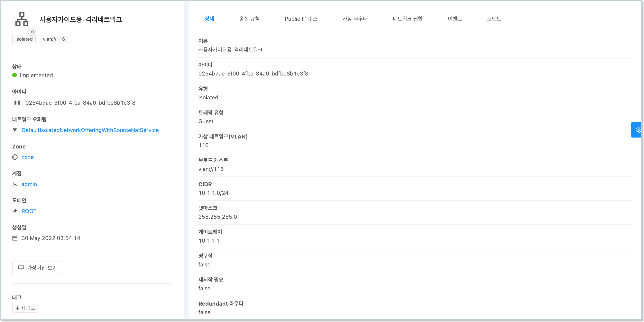Click the domain icon beside ROOT
This screenshot has height=322, width=644.
click(15, 211)
